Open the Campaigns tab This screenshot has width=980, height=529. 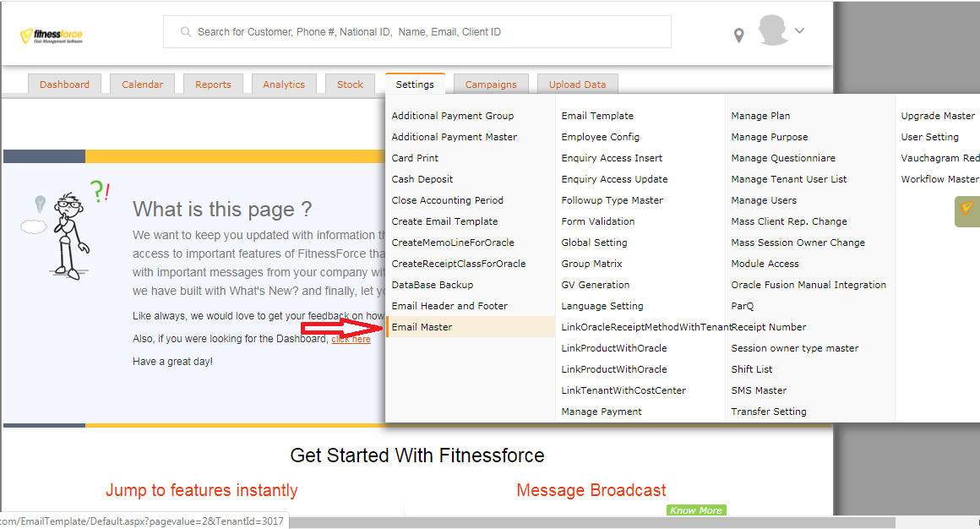click(491, 85)
